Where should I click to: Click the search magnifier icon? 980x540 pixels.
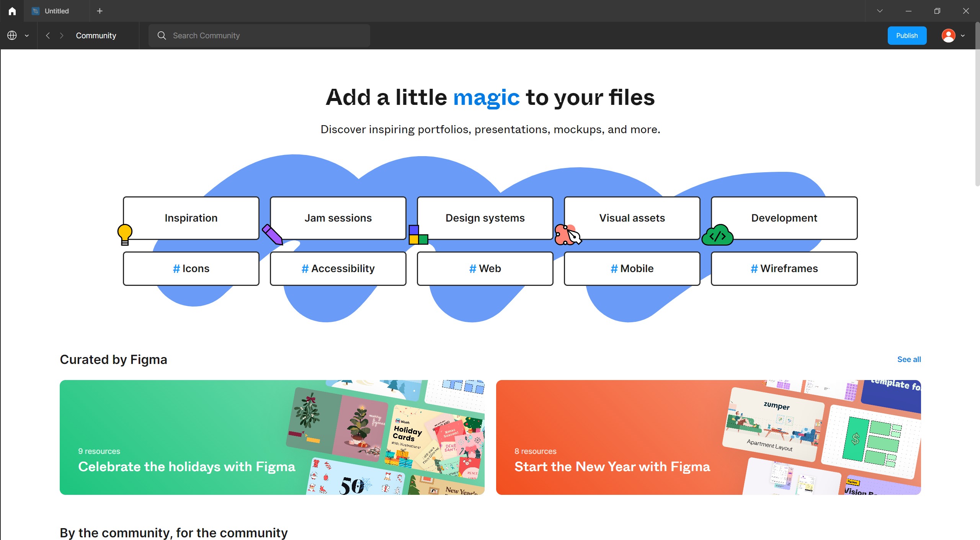(x=162, y=36)
